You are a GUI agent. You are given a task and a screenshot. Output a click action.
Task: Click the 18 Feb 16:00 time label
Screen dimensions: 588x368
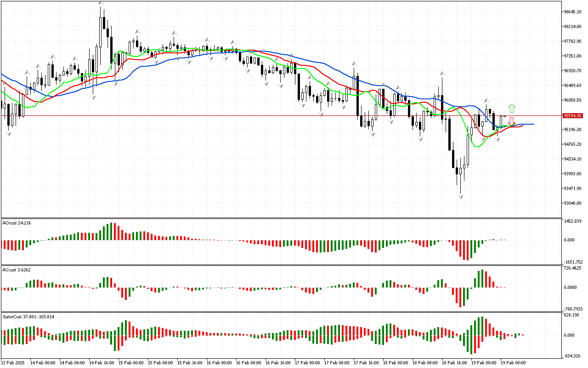pos(454,363)
